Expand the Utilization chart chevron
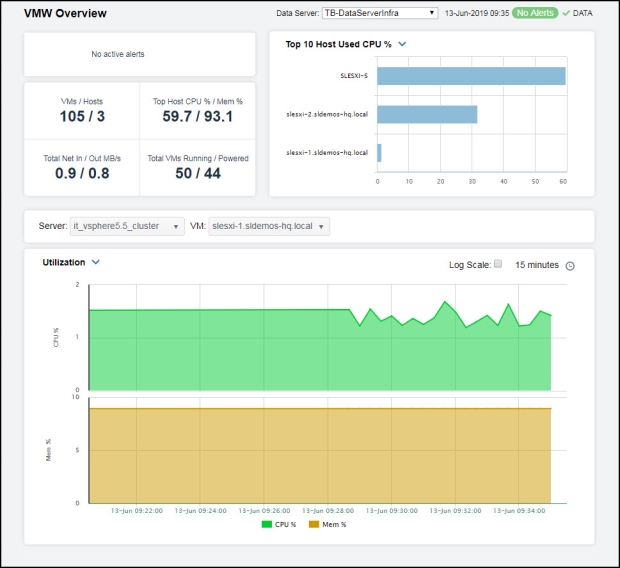This screenshot has width=620, height=568. tap(96, 262)
